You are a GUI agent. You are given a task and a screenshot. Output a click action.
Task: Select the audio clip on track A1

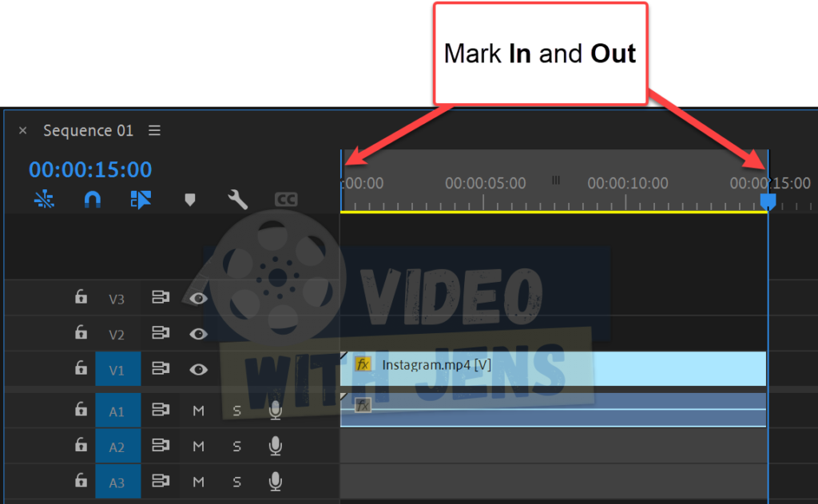[553, 410]
